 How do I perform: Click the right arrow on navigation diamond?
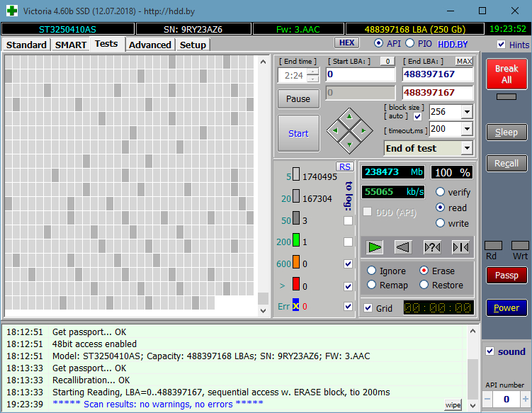tap(363, 130)
